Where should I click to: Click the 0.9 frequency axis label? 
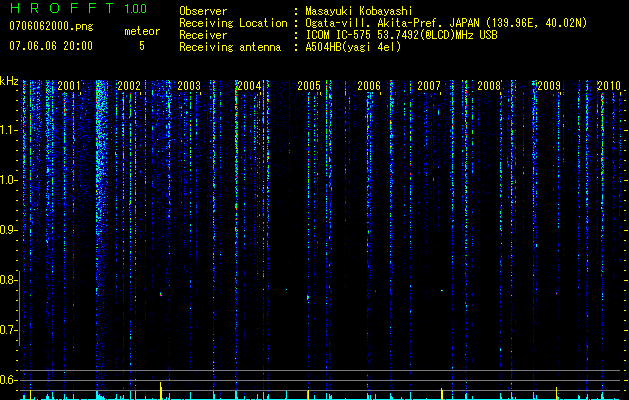[x=8, y=230]
